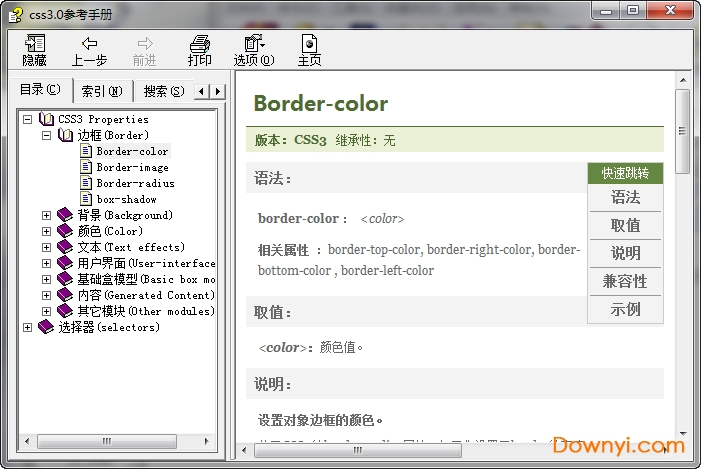
Task: Click the purple book icon beside 文本(Text effects)
Action: pos(65,247)
